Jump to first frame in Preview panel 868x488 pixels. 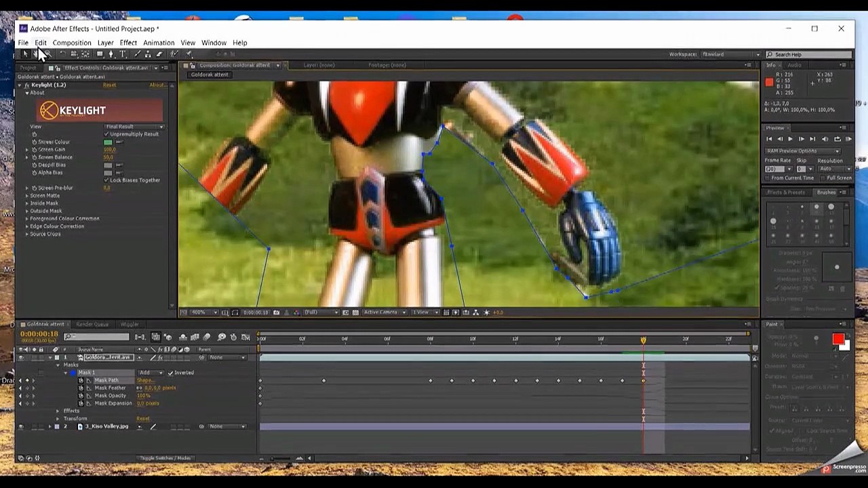click(769, 139)
